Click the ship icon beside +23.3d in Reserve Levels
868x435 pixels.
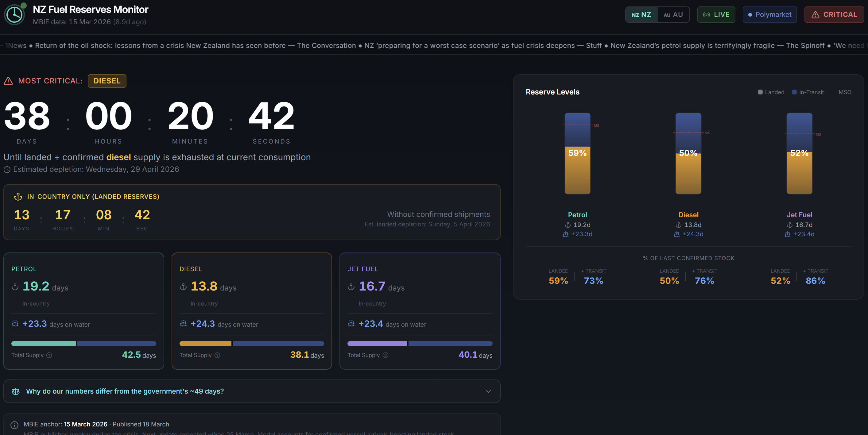point(566,234)
